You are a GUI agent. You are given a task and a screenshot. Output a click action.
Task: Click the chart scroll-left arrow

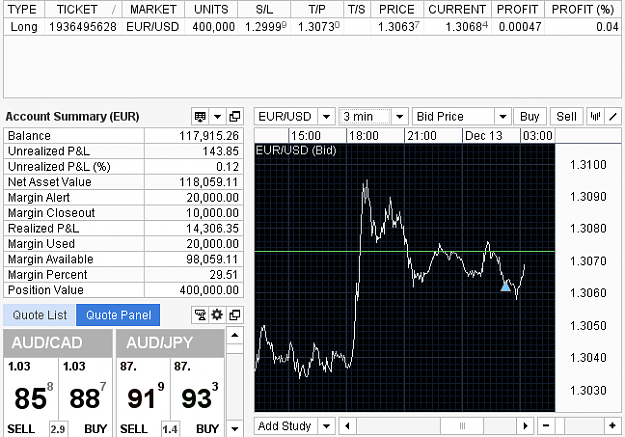347,426
